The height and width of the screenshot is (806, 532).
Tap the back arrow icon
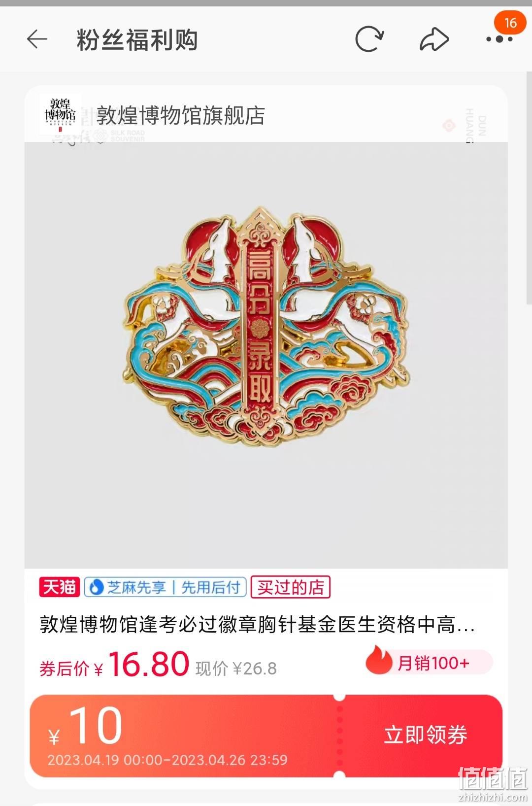click(37, 39)
